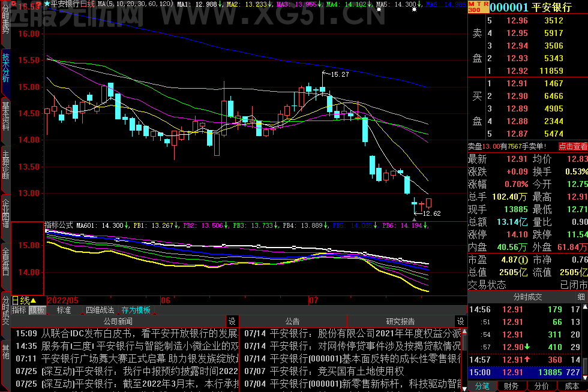Switch to the 研究报告 header

(x=401, y=321)
